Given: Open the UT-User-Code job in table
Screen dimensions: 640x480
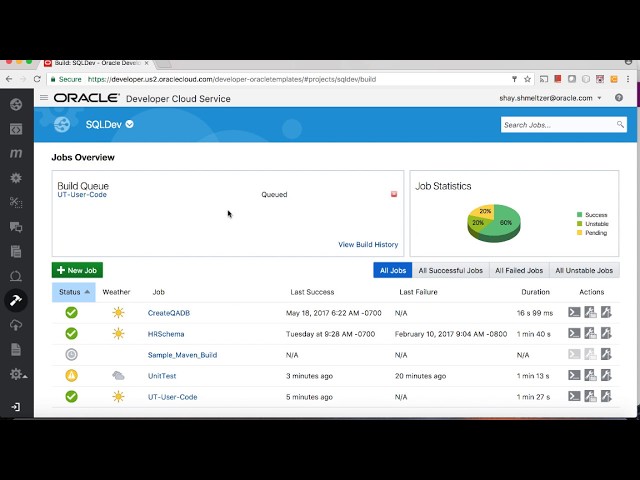Looking at the screenshot, I should coord(173,397).
